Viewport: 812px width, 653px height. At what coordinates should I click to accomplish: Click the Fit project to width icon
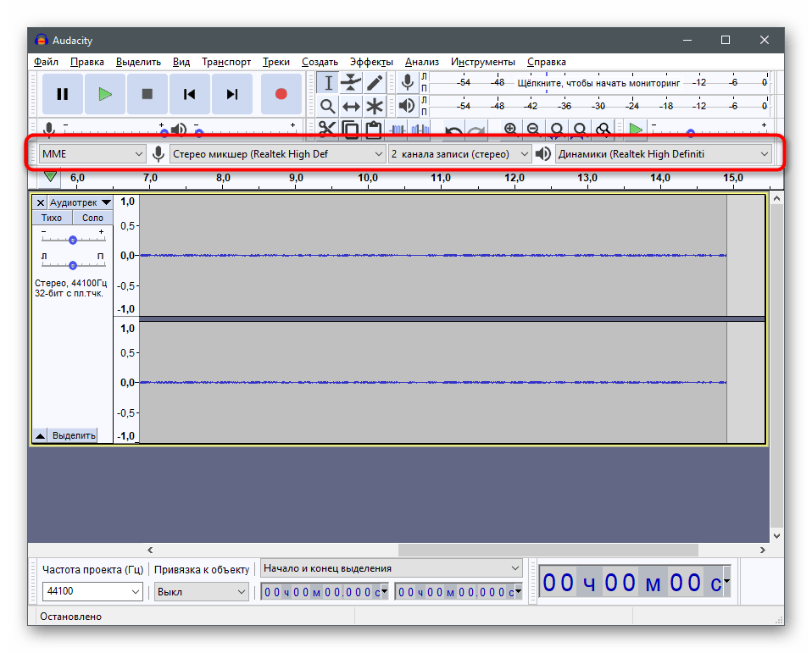tap(580, 130)
